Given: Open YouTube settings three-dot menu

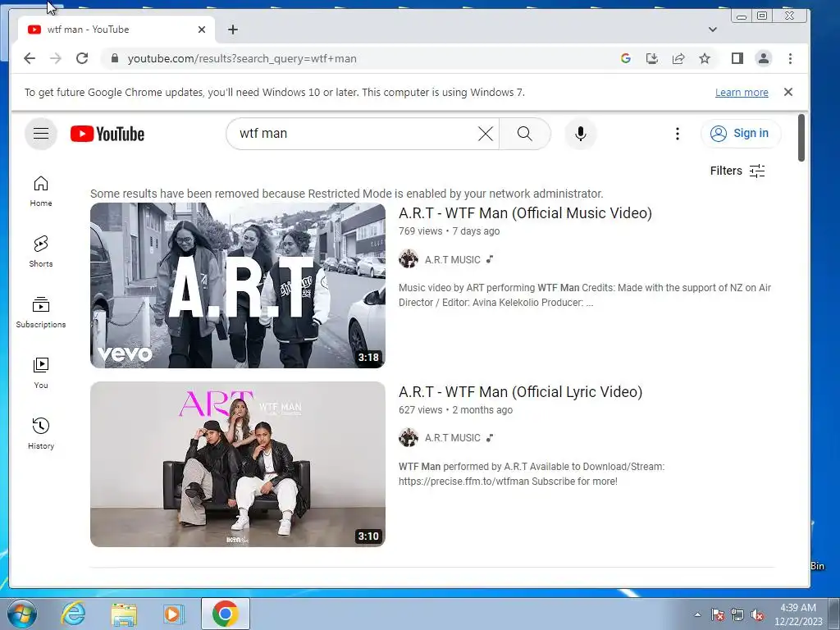Looking at the screenshot, I should (677, 134).
